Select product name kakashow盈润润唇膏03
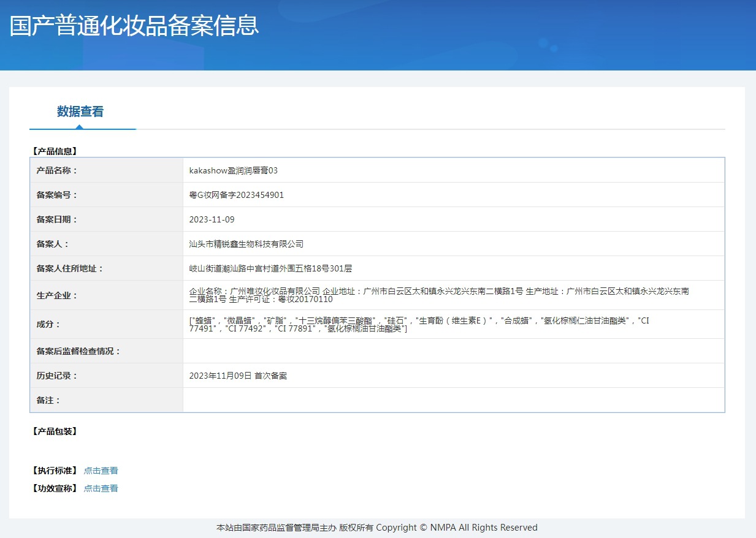 coord(234,170)
